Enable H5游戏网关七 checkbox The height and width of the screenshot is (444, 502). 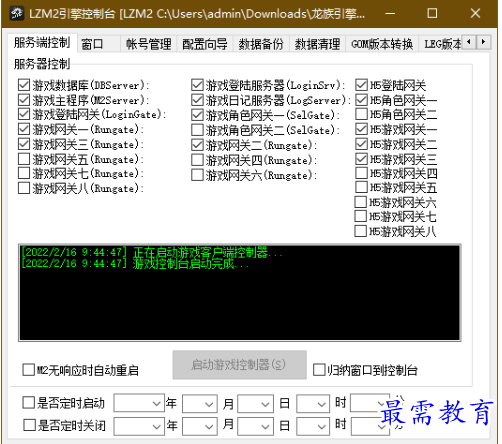[x=361, y=216]
